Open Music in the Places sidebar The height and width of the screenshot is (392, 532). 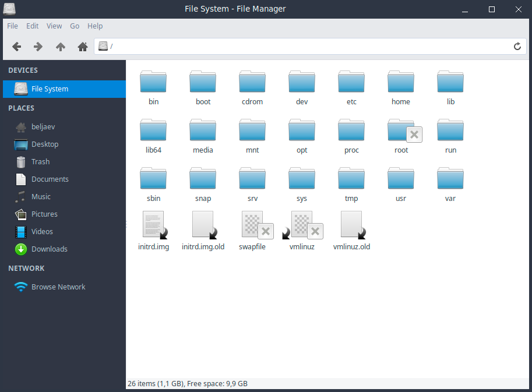[x=65, y=197]
